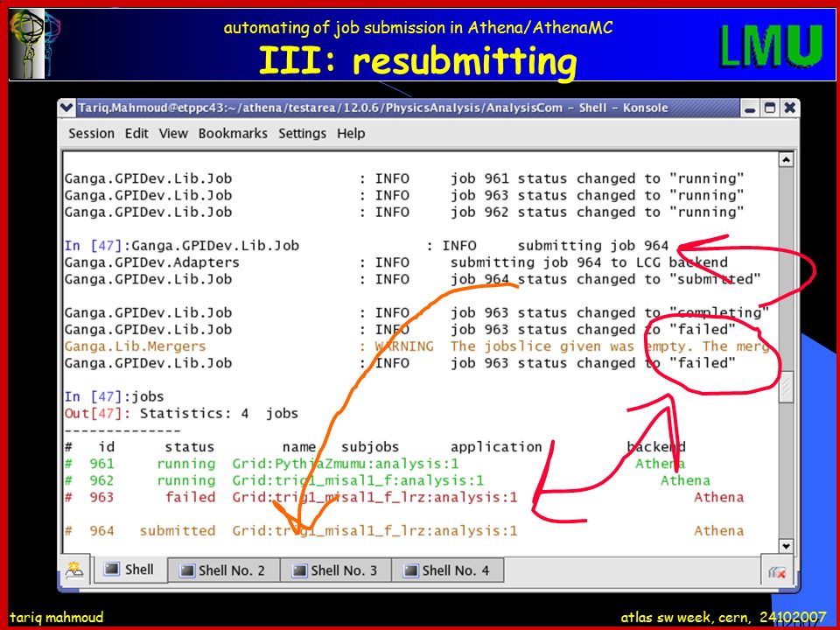Maximize the Konsole window
Image resolution: width=840 pixels, height=630 pixels.
point(770,108)
